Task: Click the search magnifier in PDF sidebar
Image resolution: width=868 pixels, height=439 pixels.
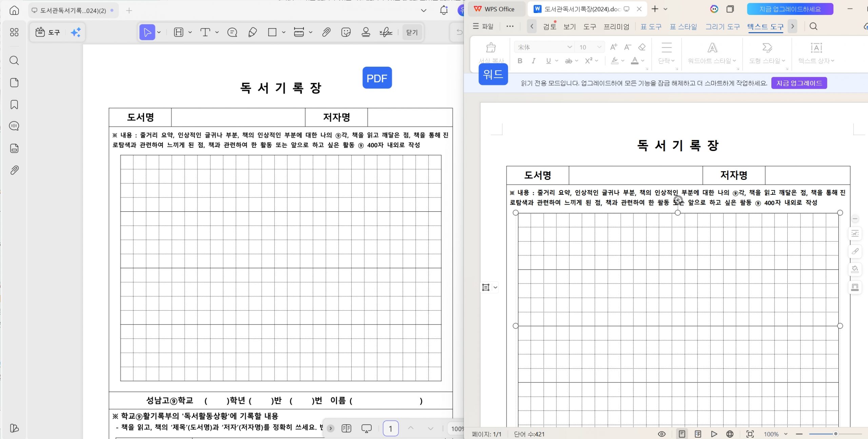Action: click(14, 61)
